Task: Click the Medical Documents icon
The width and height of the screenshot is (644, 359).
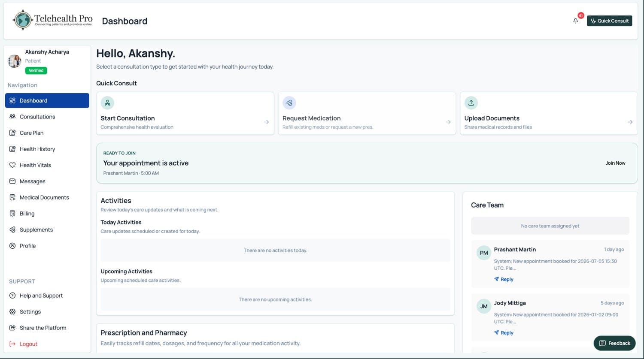Action: (x=12, y=197)
